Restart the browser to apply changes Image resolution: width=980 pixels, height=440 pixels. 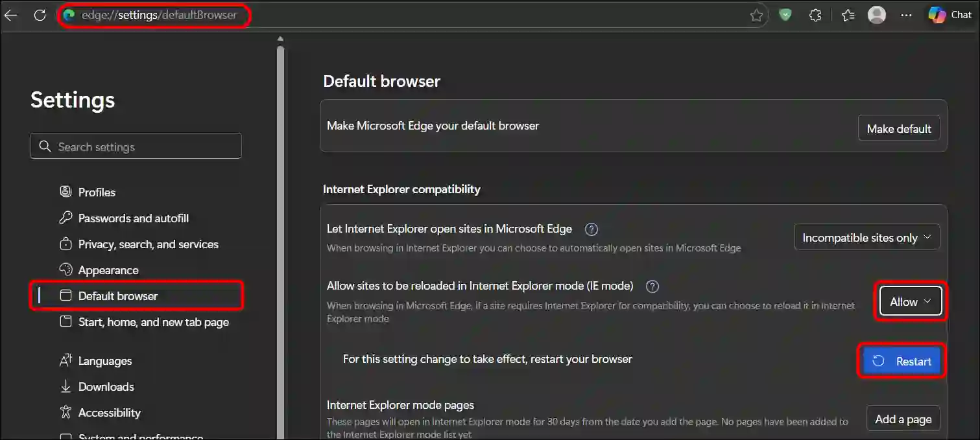(x=901, y=361)
